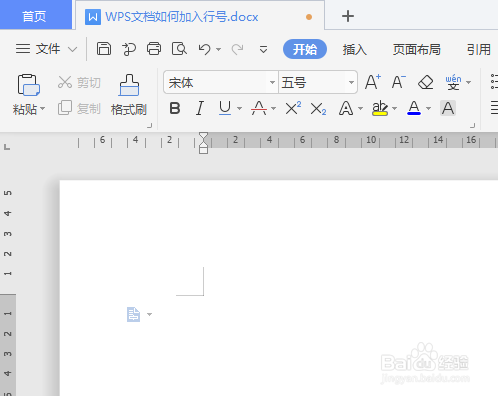Toggle Bold formatting
This screenshot has width=498, height=396.
(x=175, y=108)
